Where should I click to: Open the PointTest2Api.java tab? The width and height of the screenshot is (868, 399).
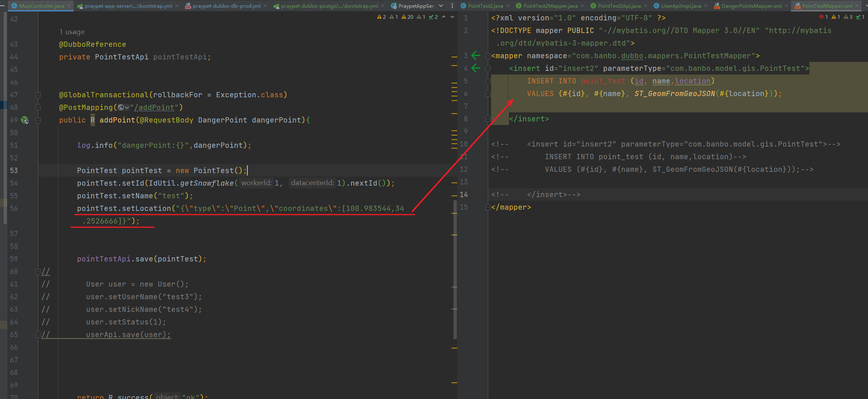pyautogui.click(x=619, y=6)
